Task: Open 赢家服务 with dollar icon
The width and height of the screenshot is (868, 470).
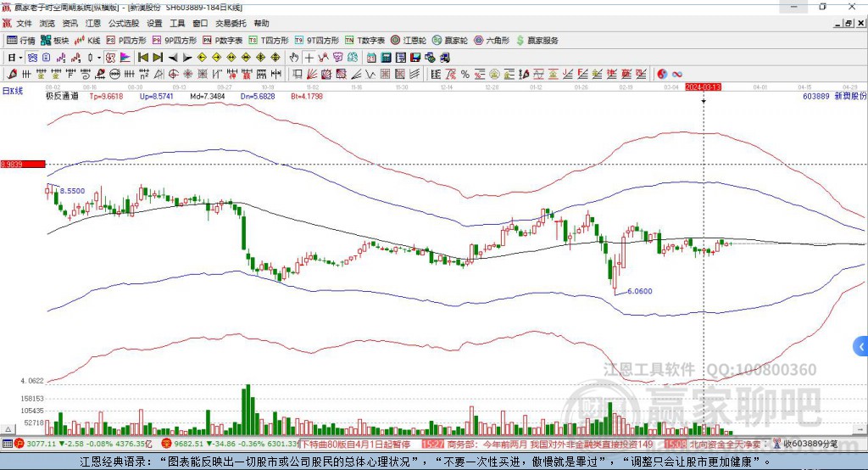Action: pos(537,41)
